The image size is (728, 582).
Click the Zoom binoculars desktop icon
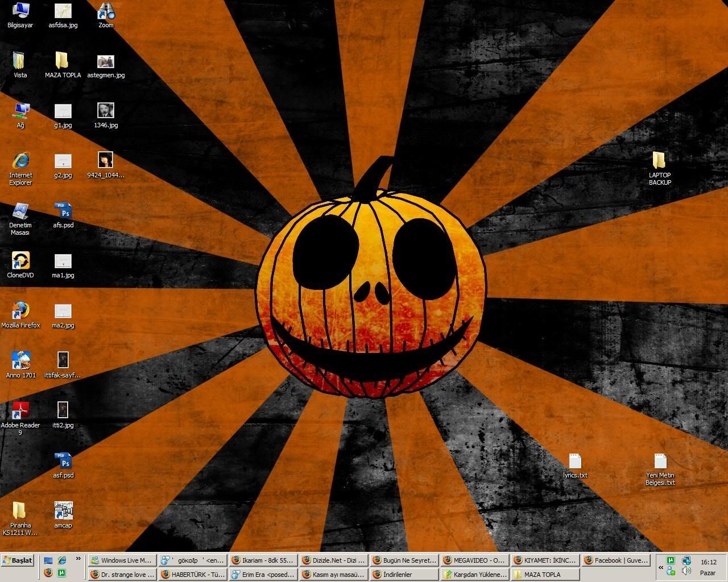(106, 11)
